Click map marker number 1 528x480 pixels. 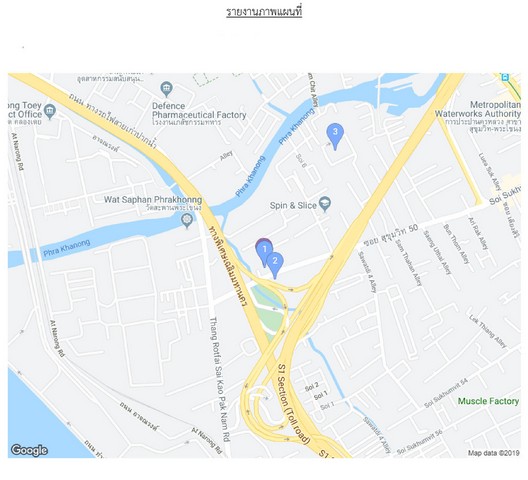264,252
